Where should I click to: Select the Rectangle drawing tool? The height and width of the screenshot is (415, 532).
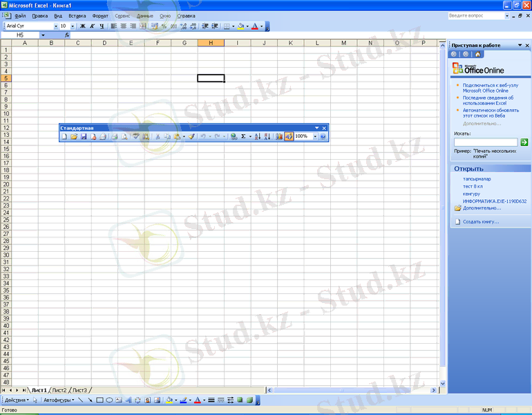click(x=99, y=400)
